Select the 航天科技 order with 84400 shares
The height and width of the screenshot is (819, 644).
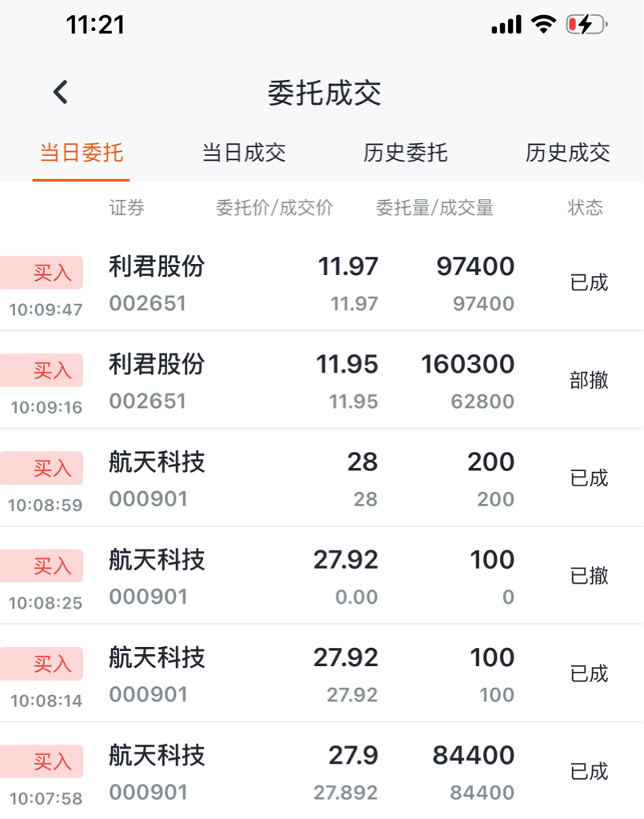pyautogui.click(x=320, y=772)
